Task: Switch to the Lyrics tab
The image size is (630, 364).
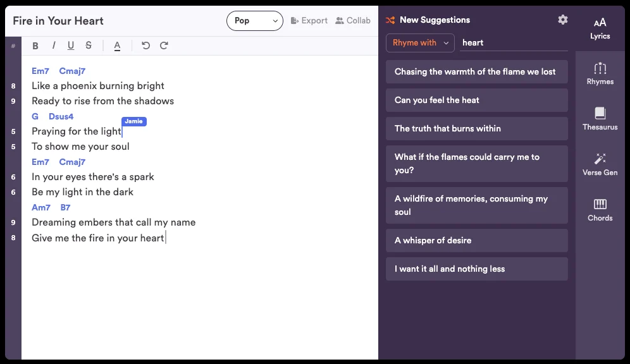Action: [x=600, y=28]
